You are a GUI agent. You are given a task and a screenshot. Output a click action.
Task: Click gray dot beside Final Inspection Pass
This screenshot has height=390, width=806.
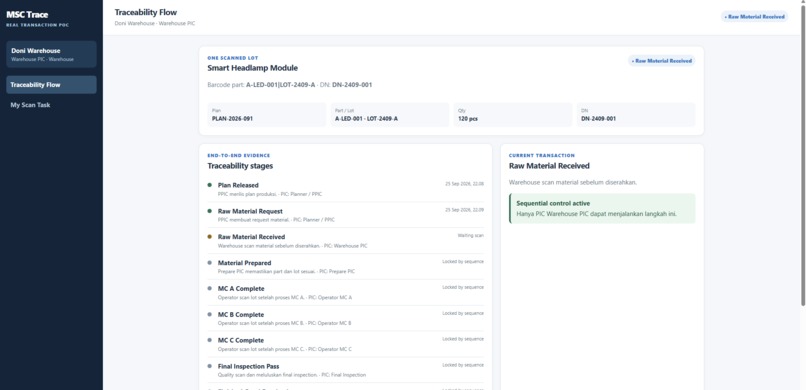coord(210,366)
